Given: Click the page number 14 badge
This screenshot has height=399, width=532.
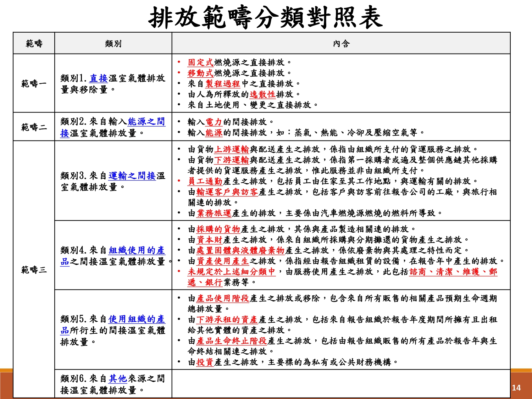Looking at the screenshot, I should pyautogui.click(x=516, y=388).
